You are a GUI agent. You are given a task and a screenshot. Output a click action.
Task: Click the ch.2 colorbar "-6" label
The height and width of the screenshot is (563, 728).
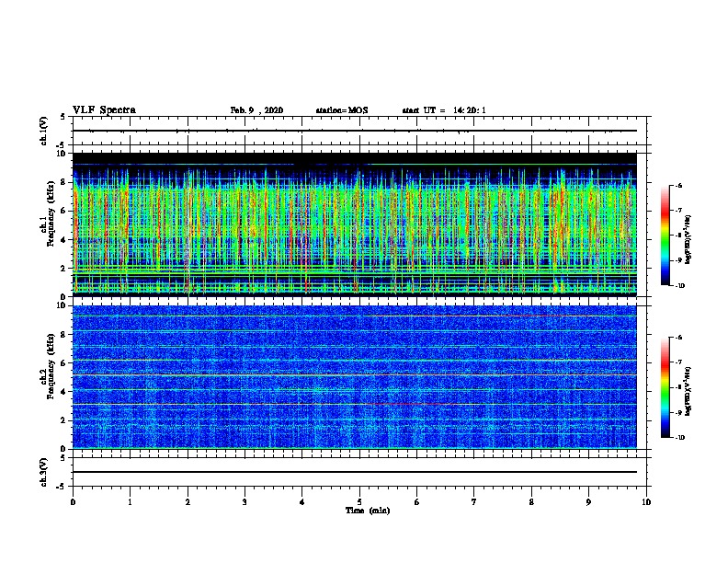pos(678,338)
